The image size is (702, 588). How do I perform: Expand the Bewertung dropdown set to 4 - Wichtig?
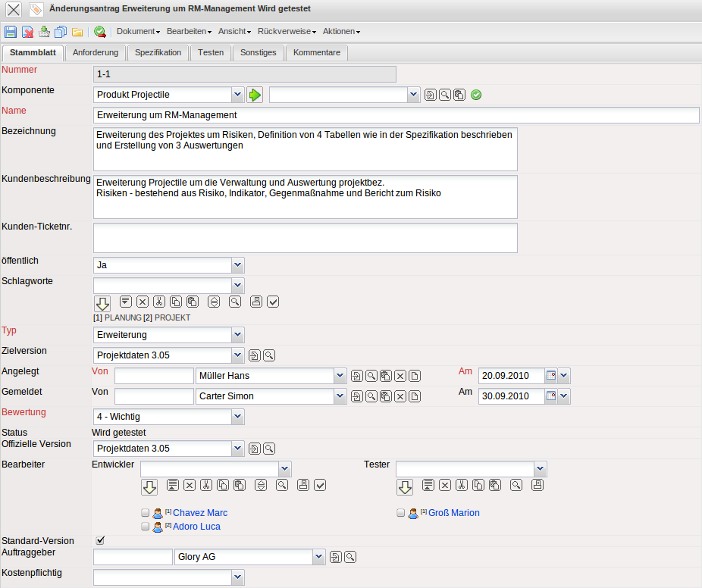point(237,417)
